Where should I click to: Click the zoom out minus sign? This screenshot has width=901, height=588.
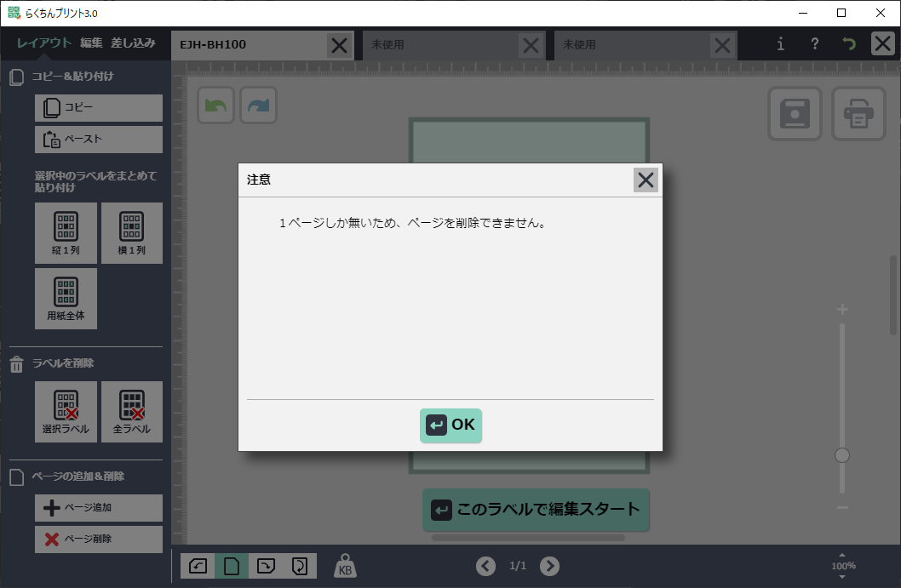[842, 508]
